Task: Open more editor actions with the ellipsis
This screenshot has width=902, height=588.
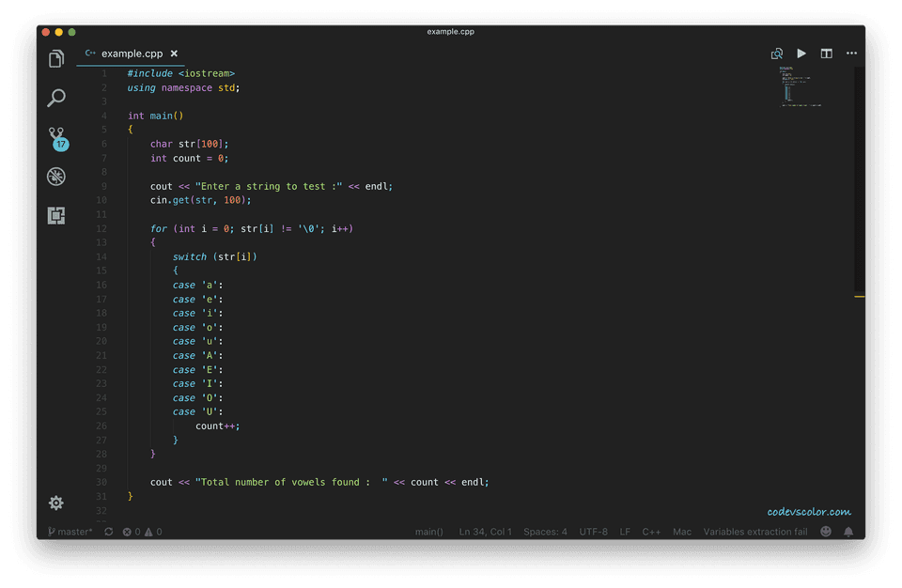Action: pos(851,54)
